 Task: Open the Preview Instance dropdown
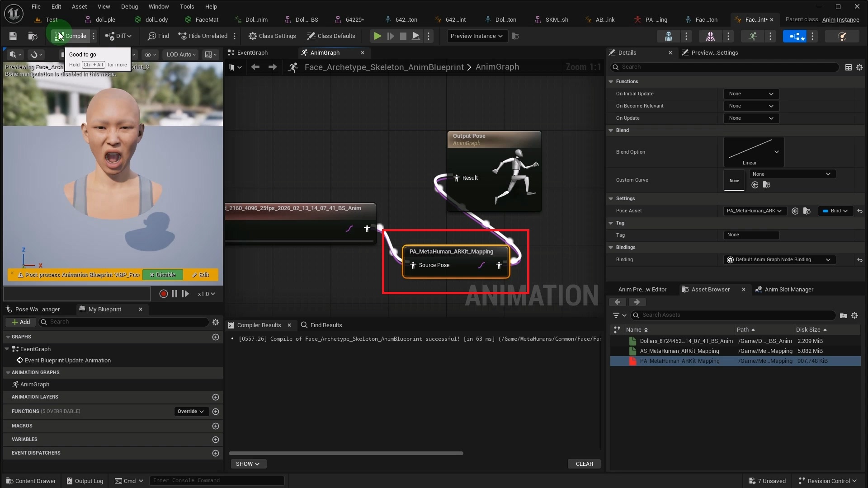point(476,36)
